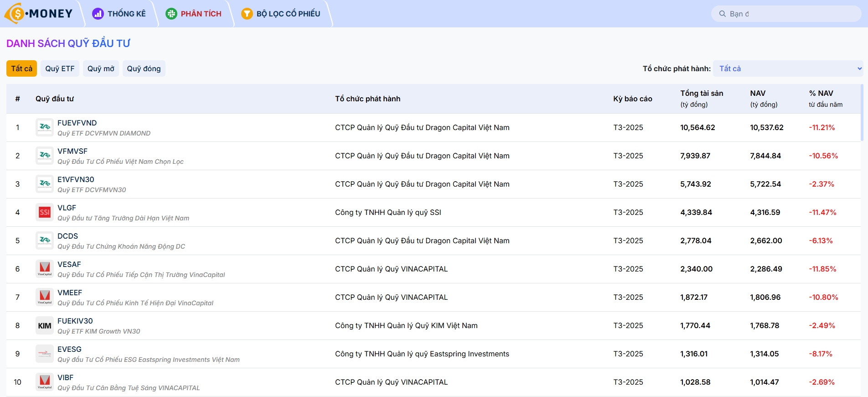
Task: Focus the search input field
Action: [x=786, y=14]
